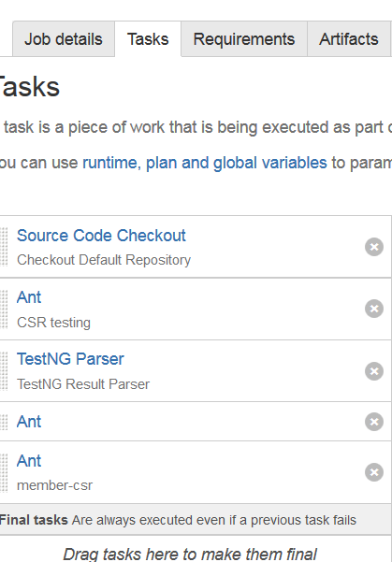Remove the Source Code Checkout task

point(374,247)
